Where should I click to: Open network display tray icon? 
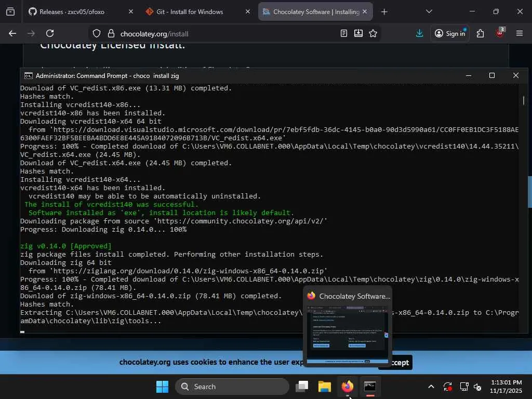coord(464,387)
